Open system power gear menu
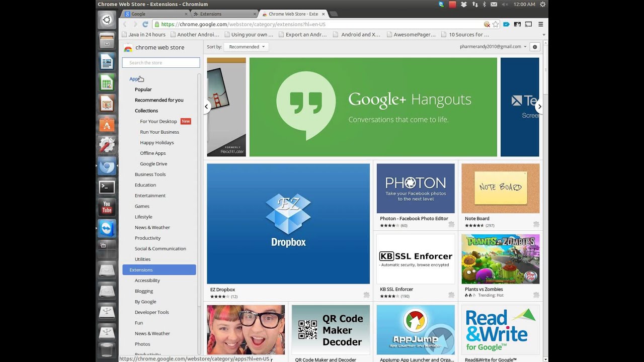 (x=542, y=4)
